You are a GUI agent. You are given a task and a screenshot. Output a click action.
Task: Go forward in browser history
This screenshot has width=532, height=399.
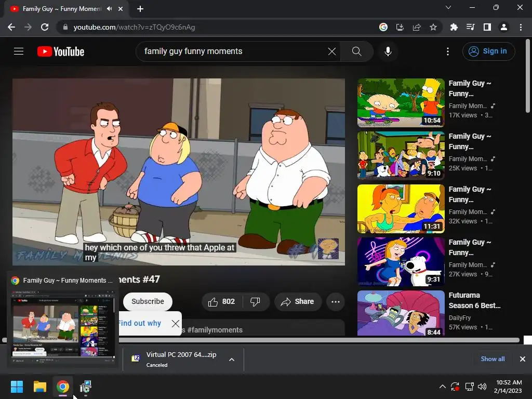click(x=28, y=27)
